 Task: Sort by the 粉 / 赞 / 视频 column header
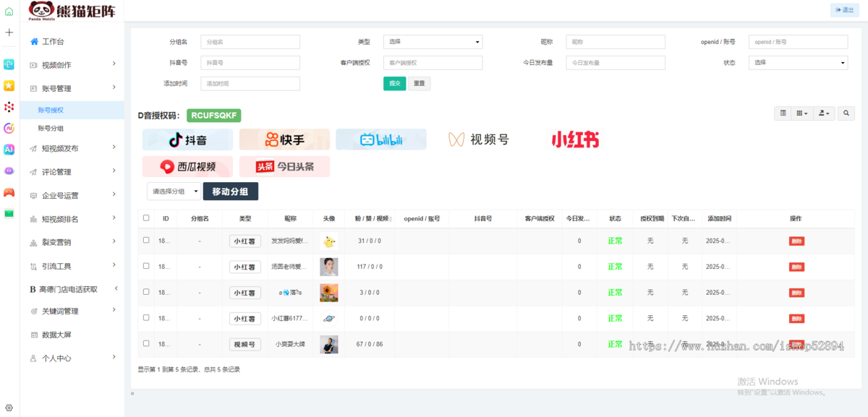coord(368,218)
